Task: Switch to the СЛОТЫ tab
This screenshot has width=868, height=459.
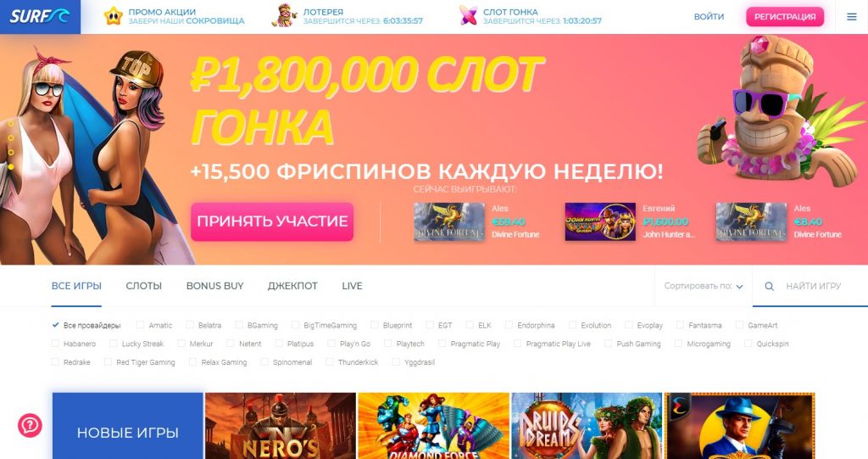Action: (144, 286)
